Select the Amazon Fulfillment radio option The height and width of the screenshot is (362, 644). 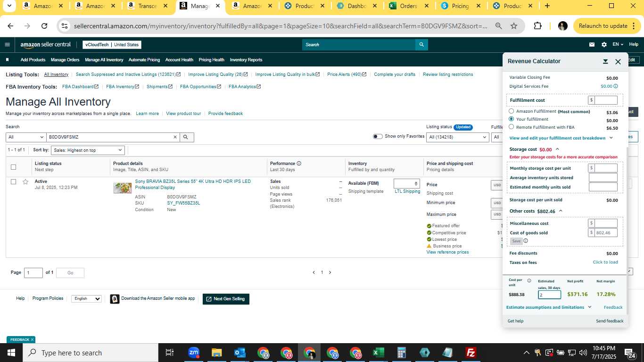click(511, 111)
